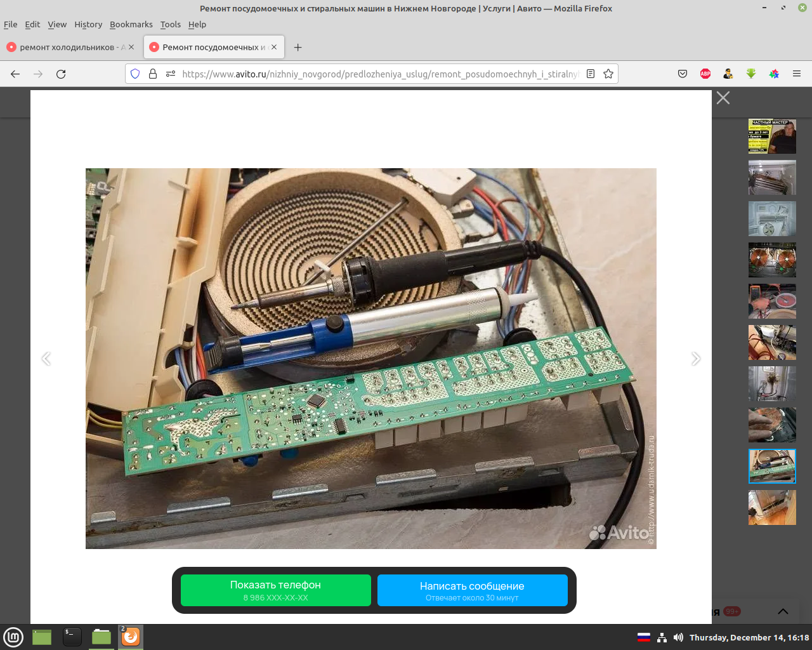Close the photo gallery overlay
The height and width of the screenshot is (650, 812).
click(x=723, y=98)
